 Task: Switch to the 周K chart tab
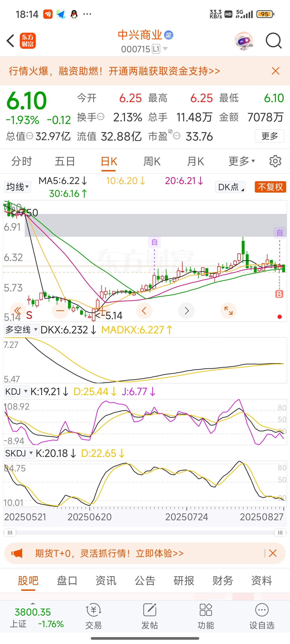tap(152, 161)
